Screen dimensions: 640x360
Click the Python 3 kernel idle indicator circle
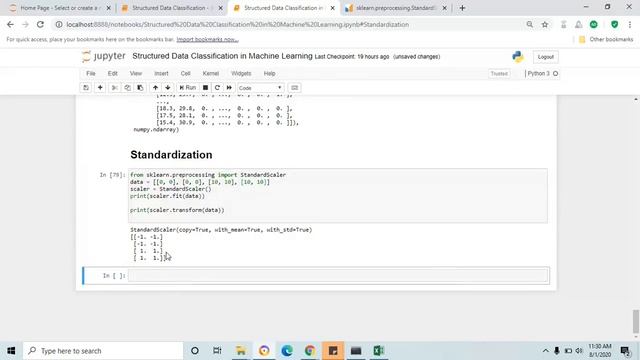coord(556,73)
